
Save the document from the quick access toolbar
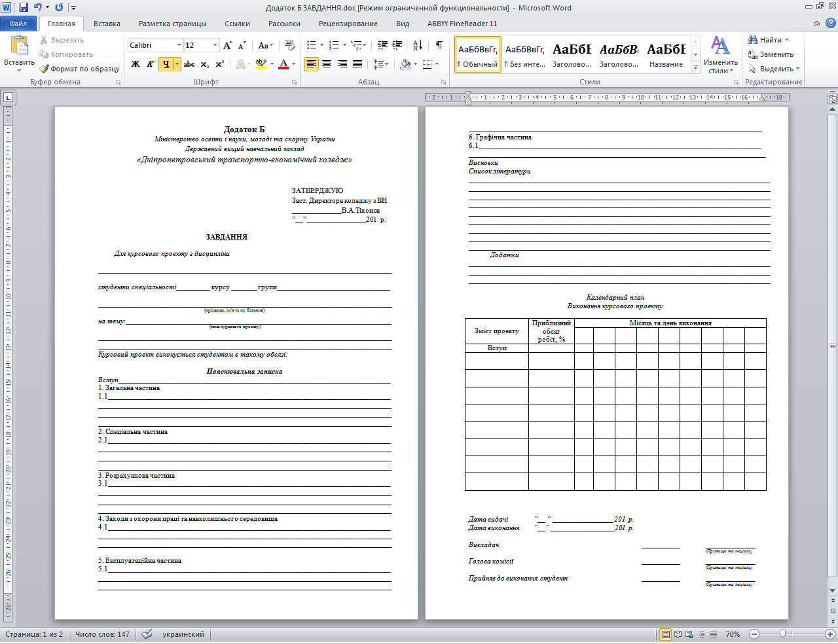[x=24, y=7]
